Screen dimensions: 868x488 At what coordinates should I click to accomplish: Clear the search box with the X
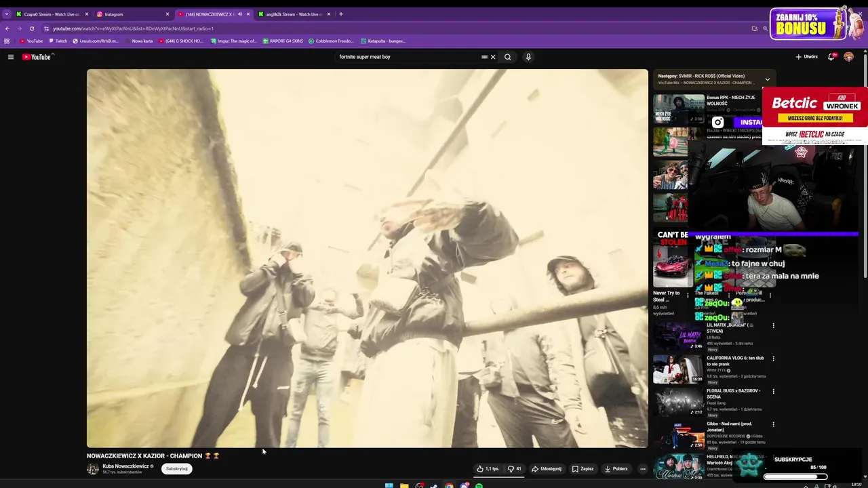coord(493,57)
